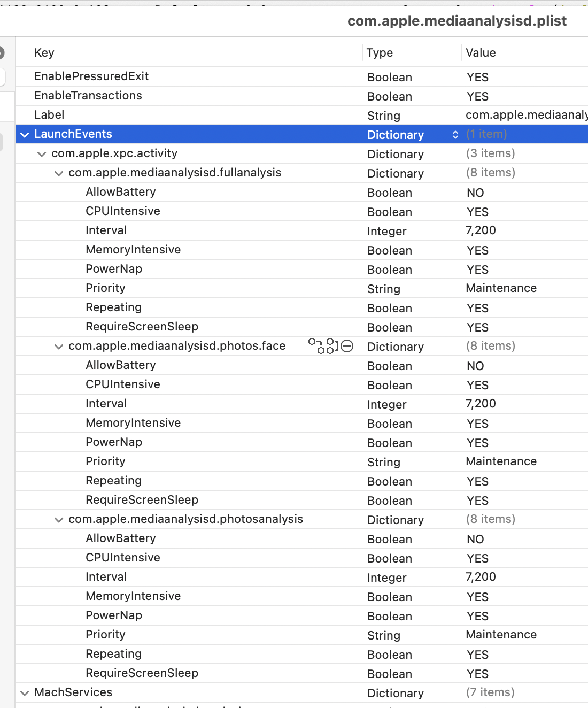Collapse the com.apple.xpc.activity disclosure chevron
The image size is (588, 708).
[42, 154]
